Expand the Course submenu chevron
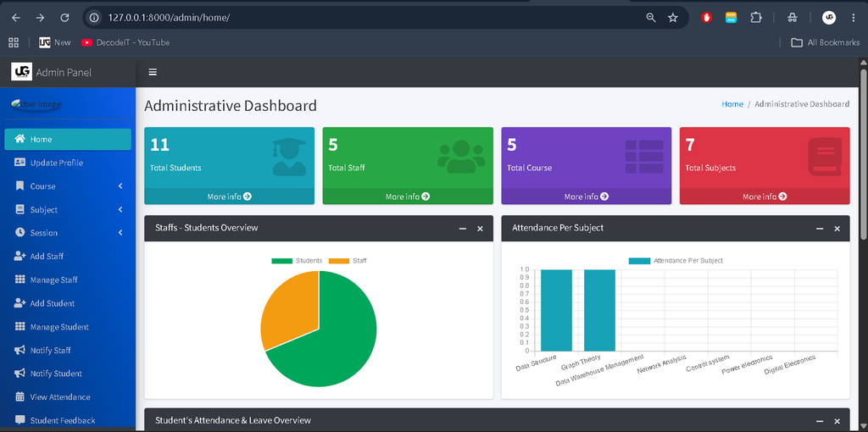This screenshot has width=868, height=432. coord(120,186)
